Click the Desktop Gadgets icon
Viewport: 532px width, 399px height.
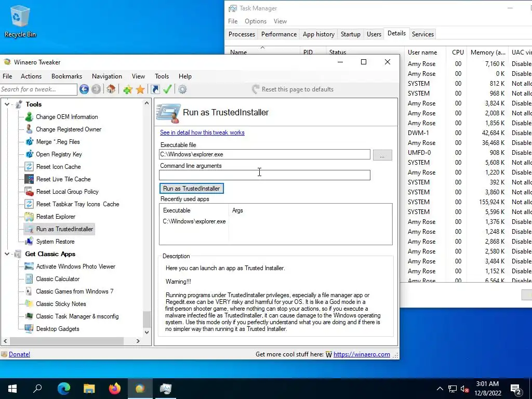tap(29, 329)
